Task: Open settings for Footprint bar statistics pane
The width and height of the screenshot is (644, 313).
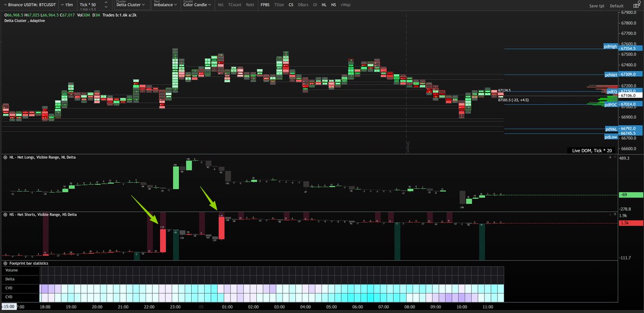Action: click(x=5, y=263)
